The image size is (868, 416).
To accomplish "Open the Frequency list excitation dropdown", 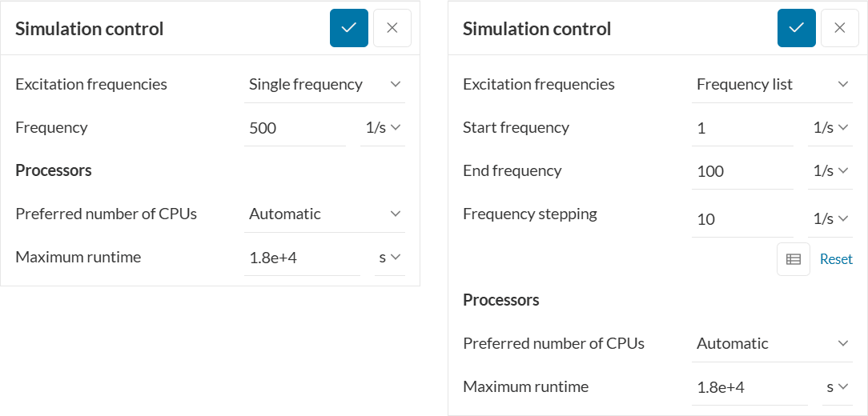I will pyautogui.click(x=772, y=84).
